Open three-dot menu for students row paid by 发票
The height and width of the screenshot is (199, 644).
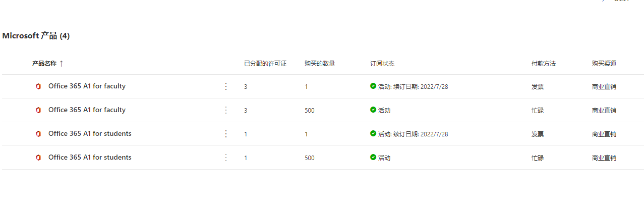pos(226,134)
